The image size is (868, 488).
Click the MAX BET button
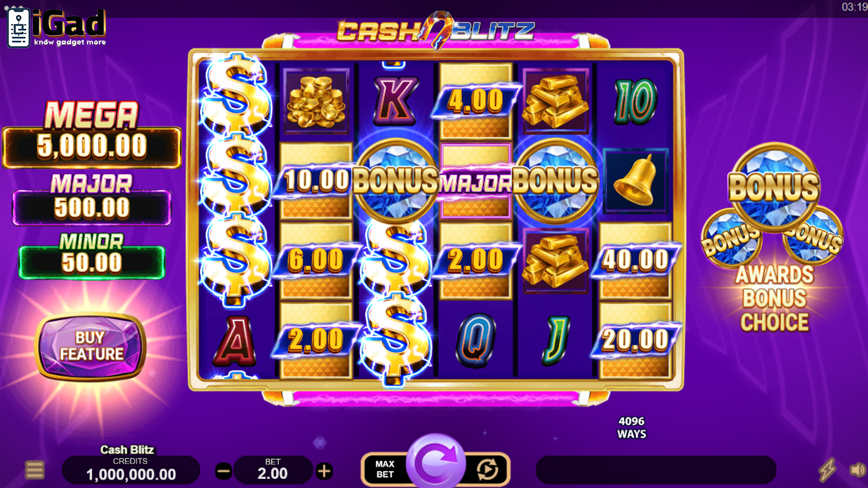[385, 469]
